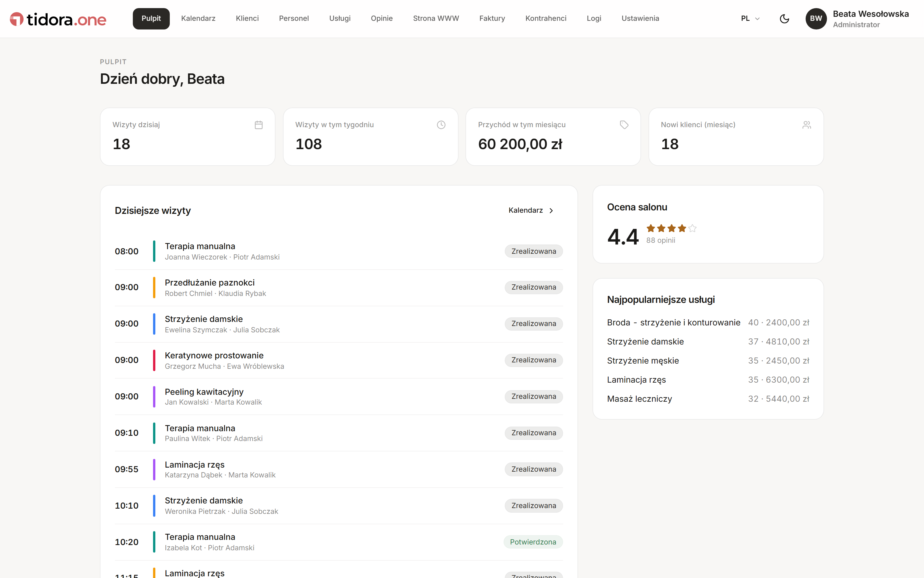Image resolution: width=924 pixels, height=578 pixels.
Task: Go to the Kalendarz menu item
Action: tap(198, 19)
